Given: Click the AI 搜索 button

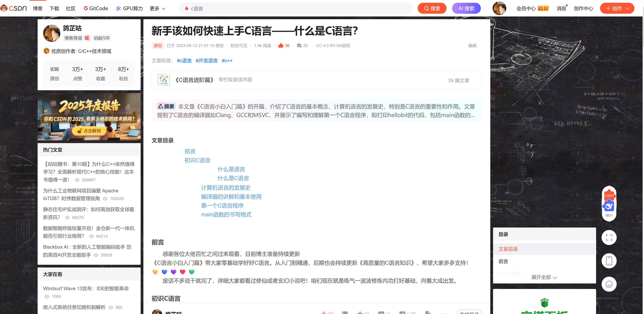Looking at the screenshot, I should (x=466, y=8).
